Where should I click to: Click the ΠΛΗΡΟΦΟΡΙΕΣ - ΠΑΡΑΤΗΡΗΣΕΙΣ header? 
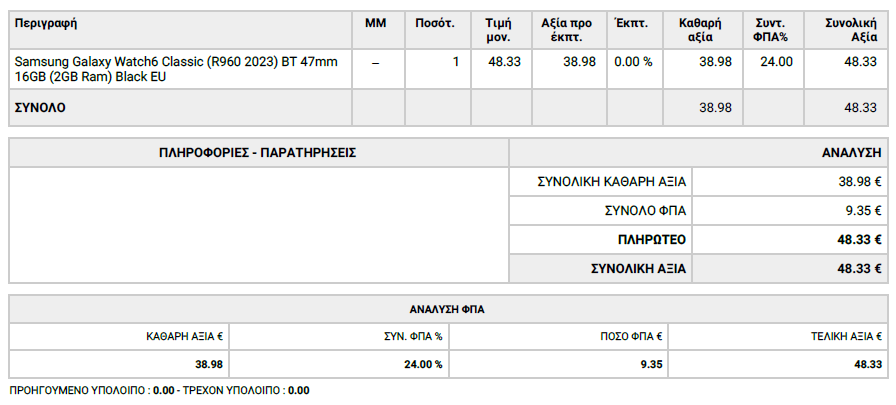258,153
